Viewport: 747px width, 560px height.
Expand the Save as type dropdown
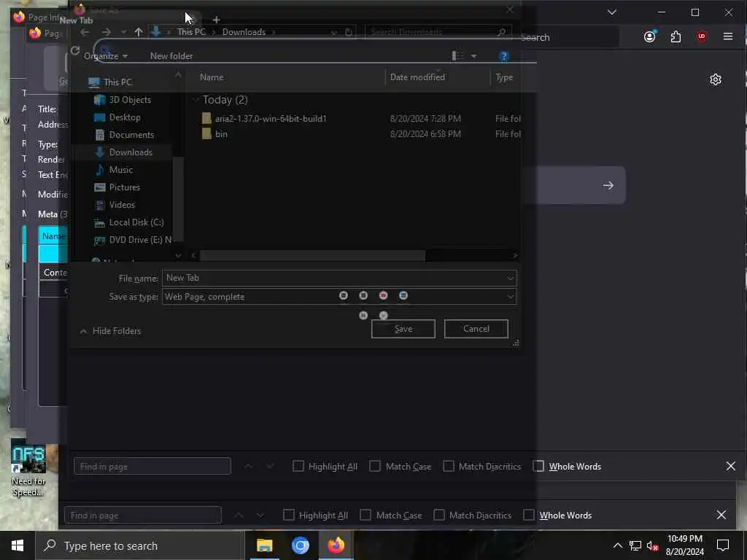[x=510, y=297]
